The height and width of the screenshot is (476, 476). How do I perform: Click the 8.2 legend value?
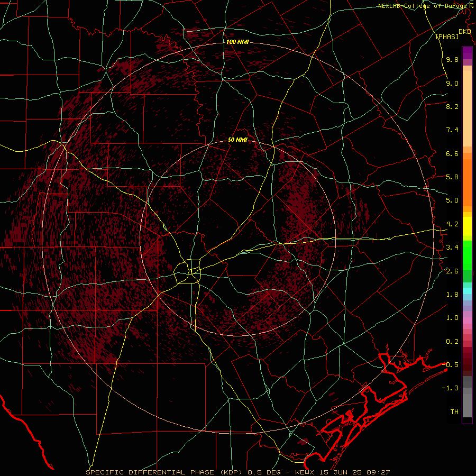tap(452, 106)
